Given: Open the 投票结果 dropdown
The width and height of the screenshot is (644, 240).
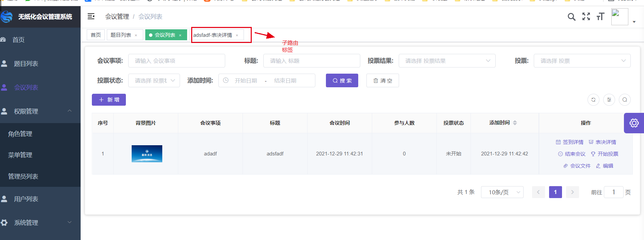Looking at the screenshot, I should click(x=447, y=61).
